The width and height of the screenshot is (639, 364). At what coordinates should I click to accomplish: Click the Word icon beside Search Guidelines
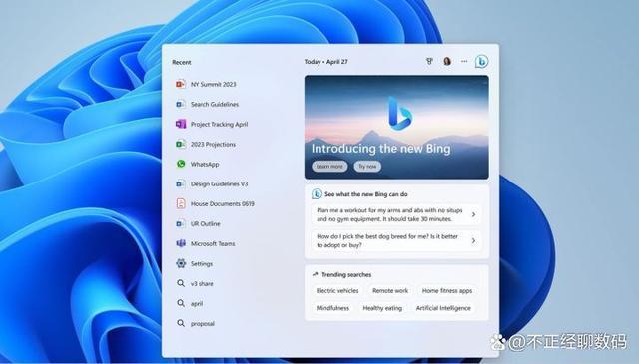tap(181, 104)
